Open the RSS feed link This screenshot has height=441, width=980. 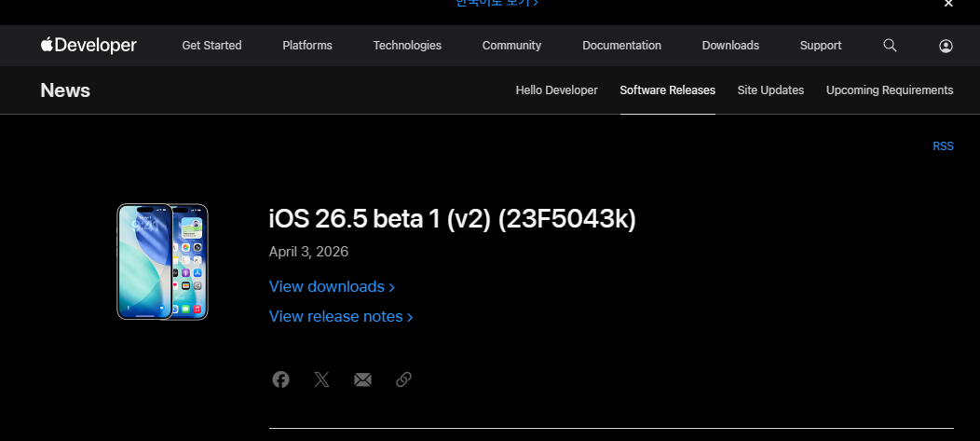pos(943,146)
